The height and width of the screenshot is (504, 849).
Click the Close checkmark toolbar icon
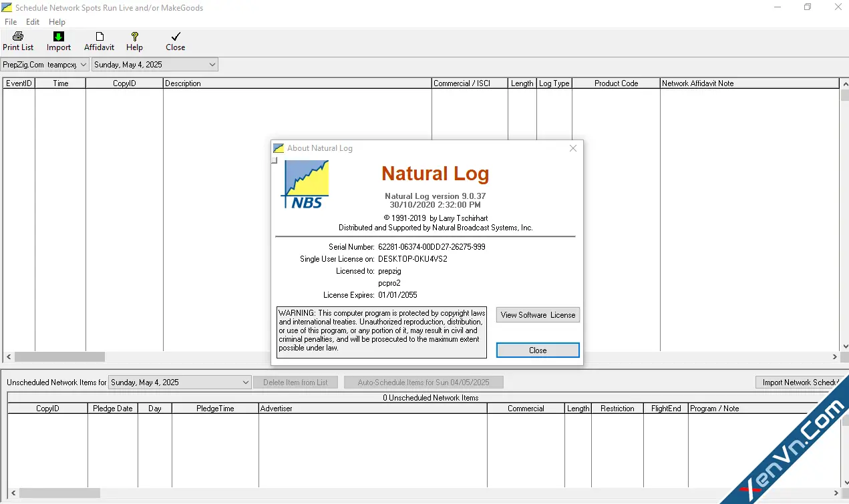click(176, 36)
